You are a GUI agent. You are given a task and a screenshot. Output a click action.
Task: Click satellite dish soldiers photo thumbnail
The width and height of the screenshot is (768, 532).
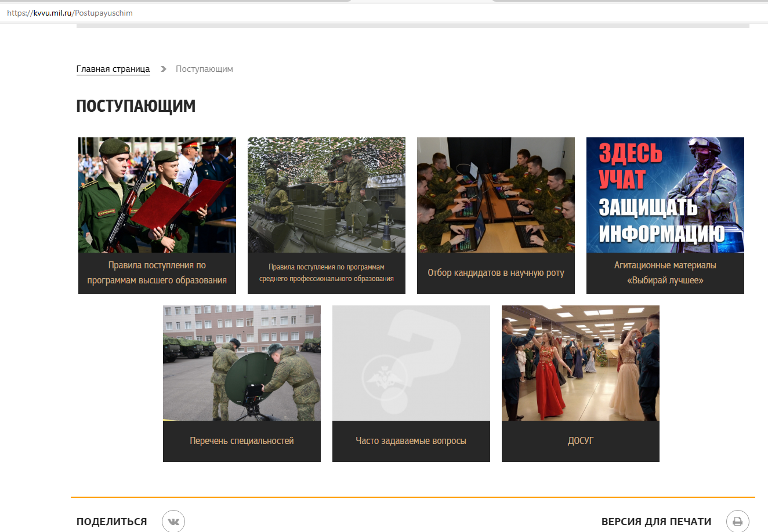(x=242, y=363)
